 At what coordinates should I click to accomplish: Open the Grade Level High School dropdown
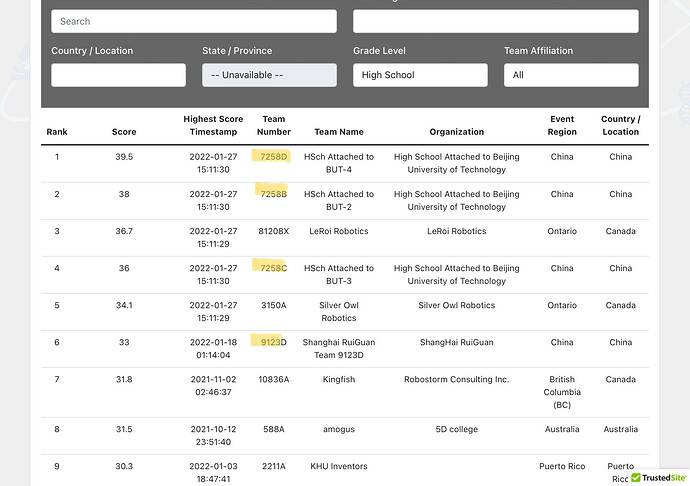click(x=420, y=75)
